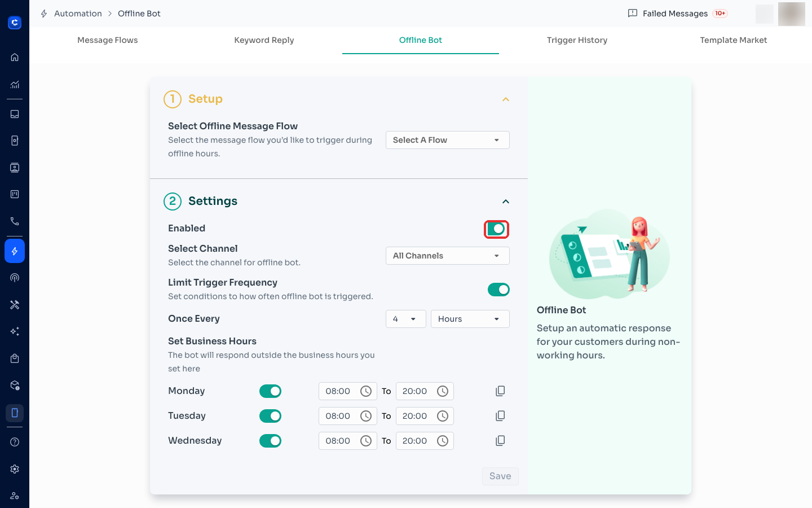Copy Monday's hours using its copy icon

pos(500,391)
